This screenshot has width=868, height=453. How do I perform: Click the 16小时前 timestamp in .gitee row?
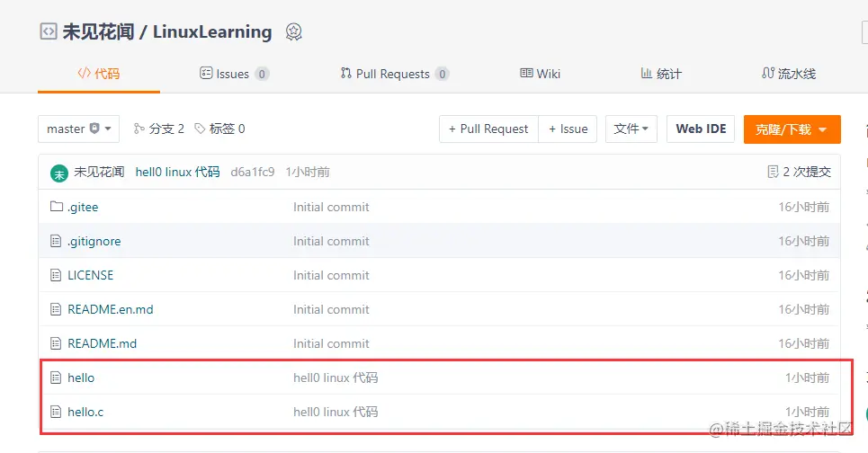(x=804, y=207)
